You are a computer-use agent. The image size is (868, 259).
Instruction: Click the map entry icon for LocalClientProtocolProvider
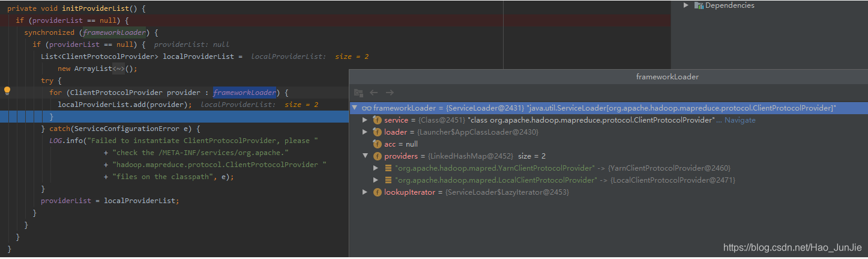[388, 180]
